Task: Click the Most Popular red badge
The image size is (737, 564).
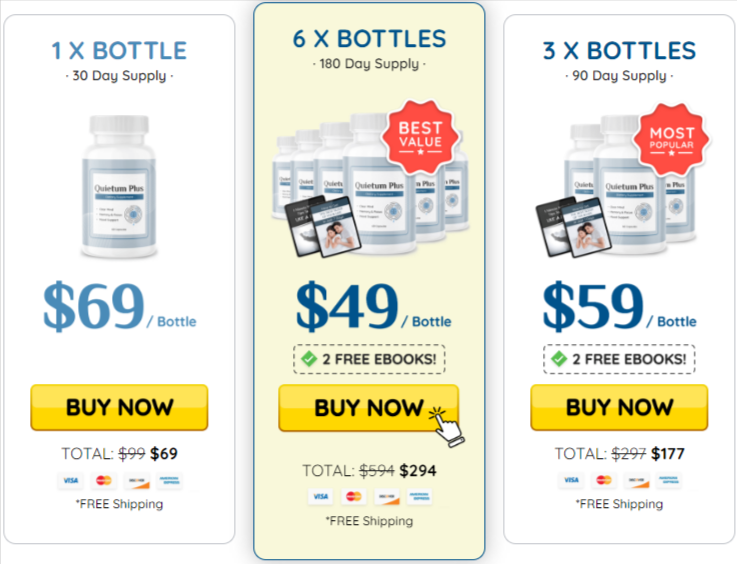Action: point(671,139)
